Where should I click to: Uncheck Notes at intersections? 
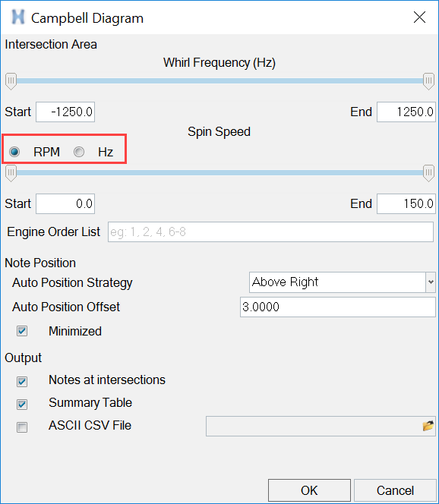[22, 382]
